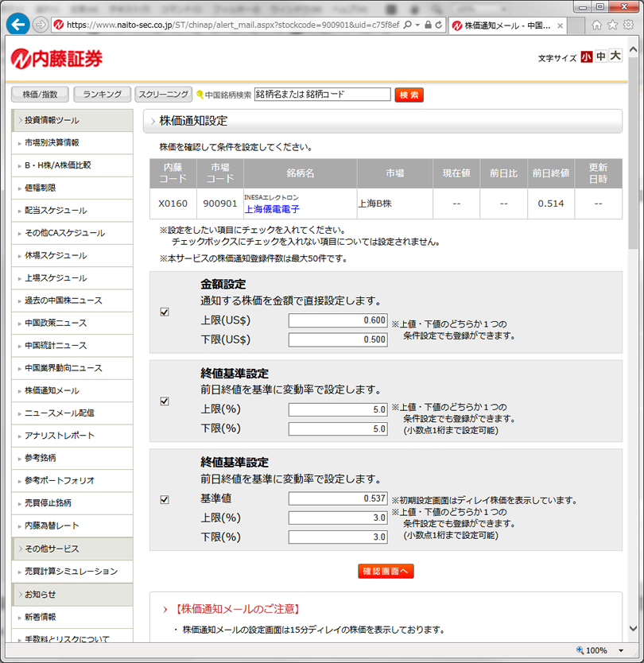Uncheck the 金額設定 checkbox

pyautogui.click(x=165, y=312)
